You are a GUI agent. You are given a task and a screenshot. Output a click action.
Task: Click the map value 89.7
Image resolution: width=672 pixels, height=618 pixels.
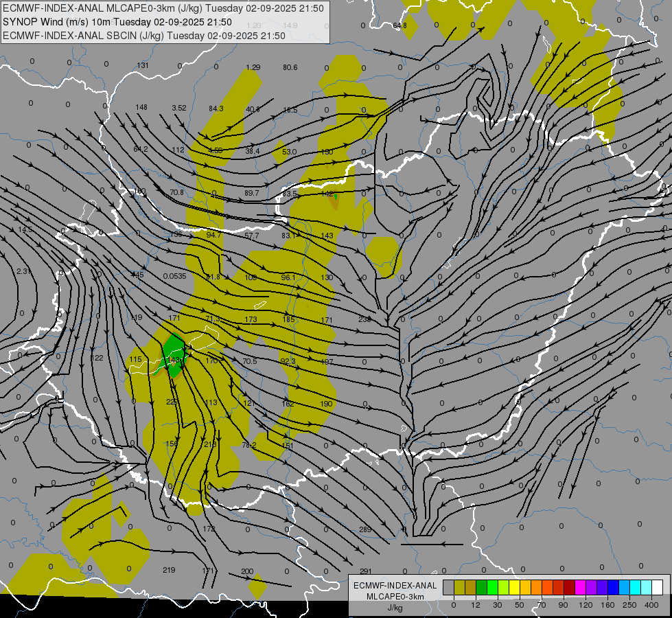coord(252,194)
